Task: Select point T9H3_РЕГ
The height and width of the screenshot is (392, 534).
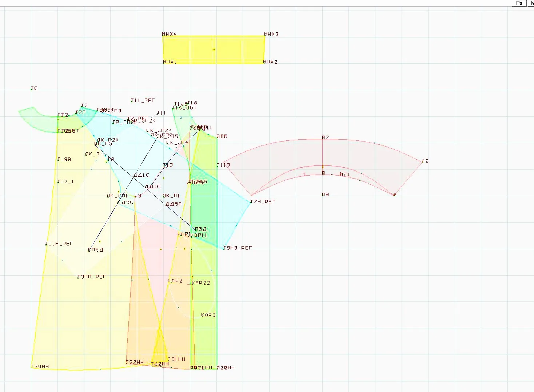Action: coord(237,248)
